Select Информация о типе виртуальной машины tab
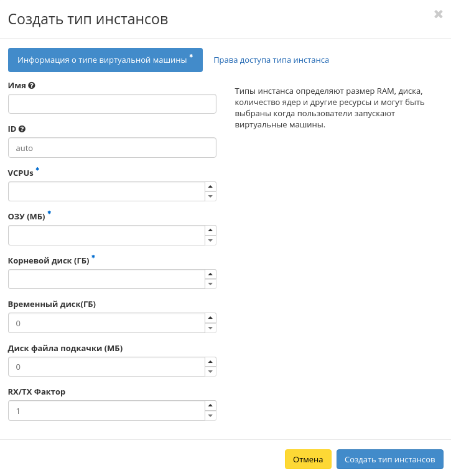The width and height of the screenshot is (451, 476). pos(105,60)
